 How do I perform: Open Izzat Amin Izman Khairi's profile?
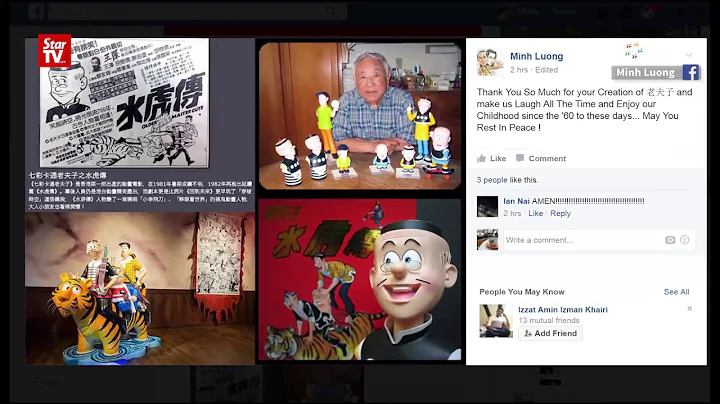[563, 309]
